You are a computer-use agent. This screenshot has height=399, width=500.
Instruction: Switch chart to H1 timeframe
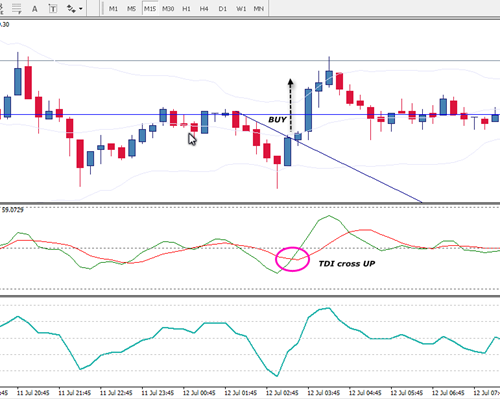(186, 9)
